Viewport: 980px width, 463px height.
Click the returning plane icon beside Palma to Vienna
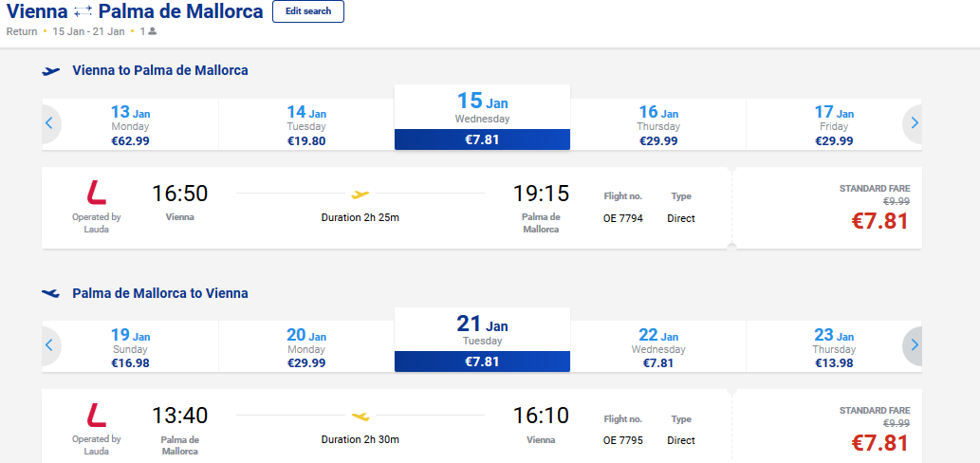(x=51, y=293)
